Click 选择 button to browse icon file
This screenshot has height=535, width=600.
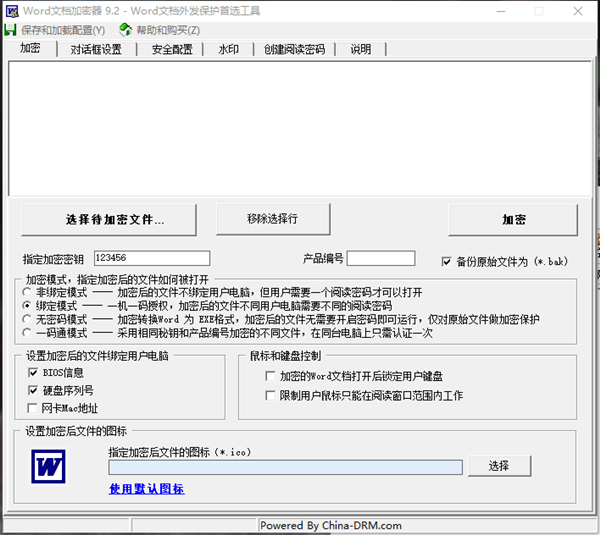click(499, 466)
